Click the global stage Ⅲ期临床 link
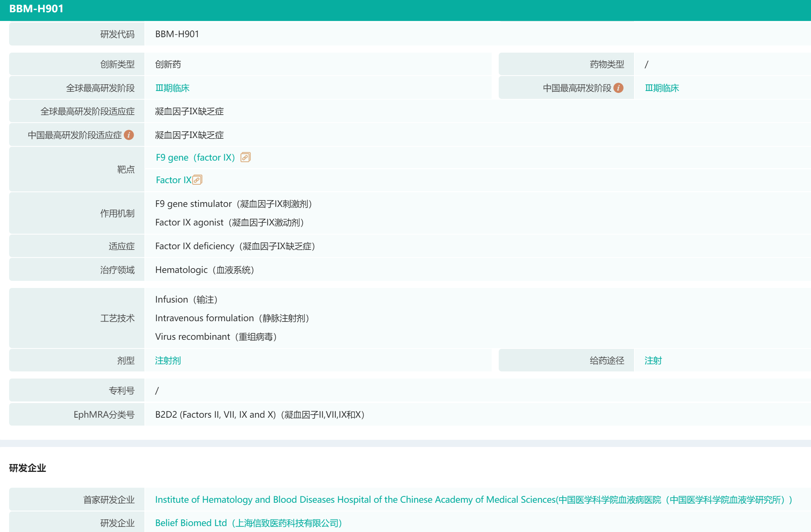811x532 pixels. pyautogui.click(x=172, y=88)
